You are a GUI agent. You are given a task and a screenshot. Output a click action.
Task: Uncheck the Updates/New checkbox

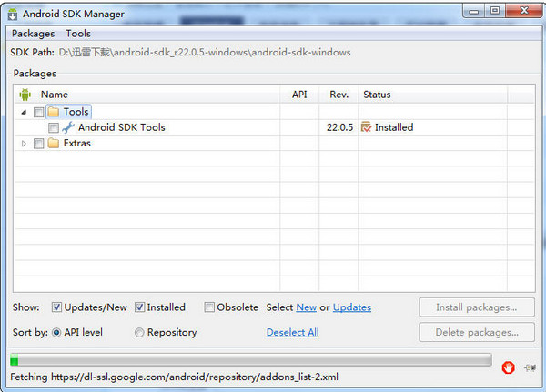[x=56, y=307]
